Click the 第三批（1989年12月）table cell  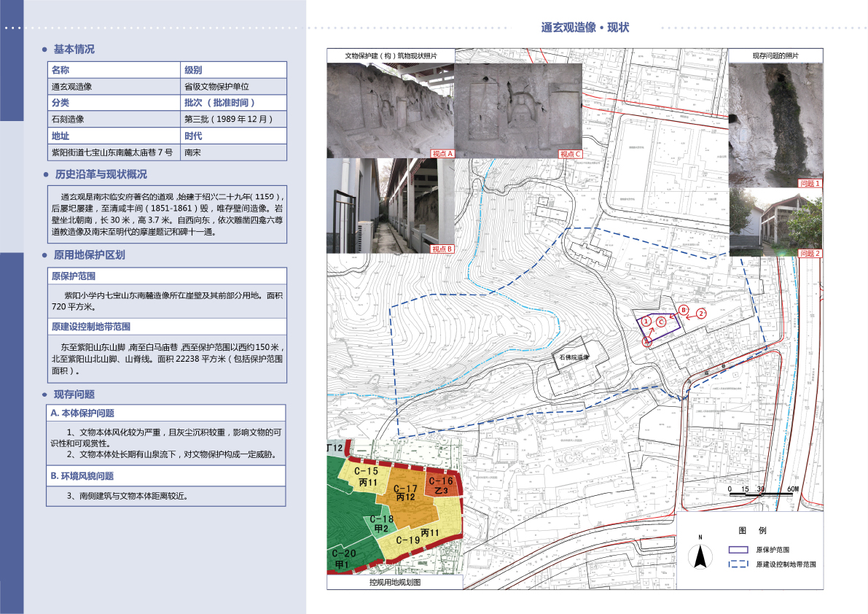click(234, 119)
